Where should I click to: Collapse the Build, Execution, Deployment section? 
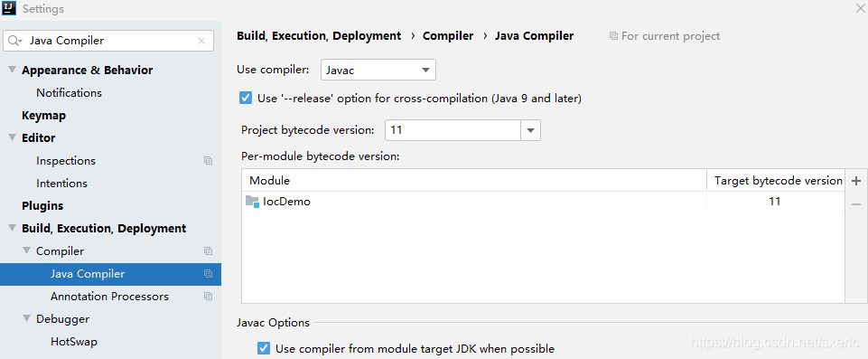click(12, 228)
